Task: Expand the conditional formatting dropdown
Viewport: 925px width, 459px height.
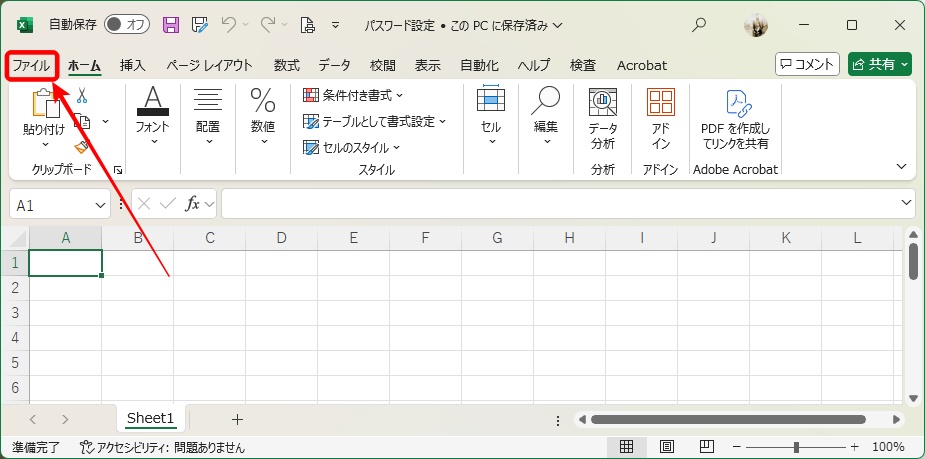Action: 353,95
